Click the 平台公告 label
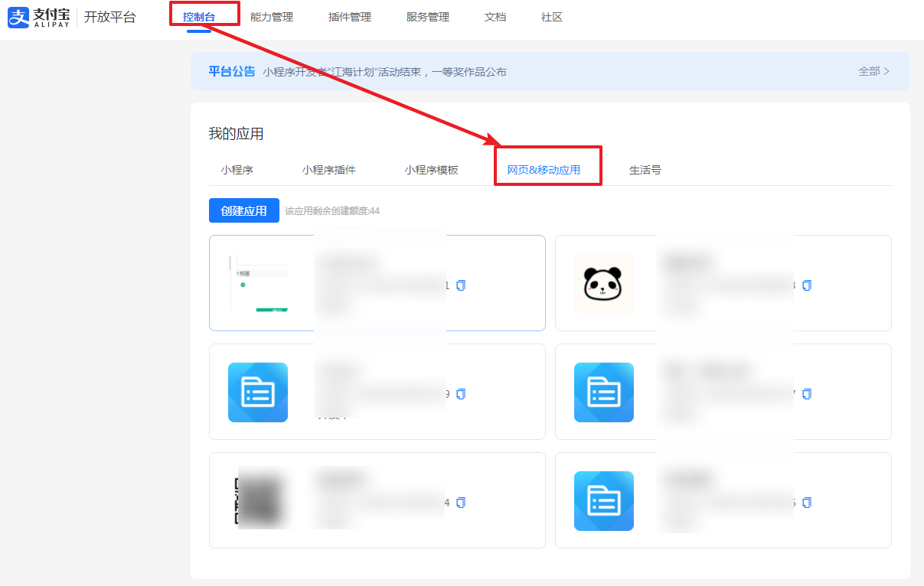The height and width of the screenshot is (586, 924). pos(232,71)
